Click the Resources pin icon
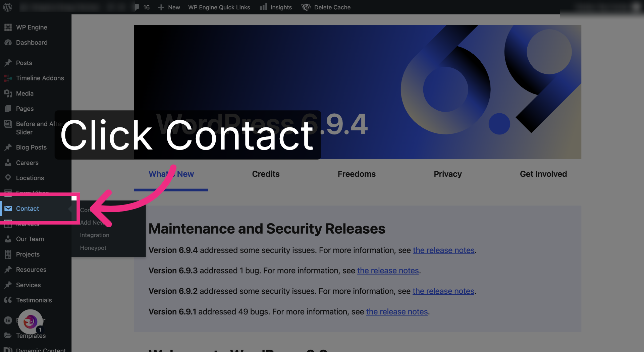Image resolution: width=644 pixels, height=352 pixels. [x=8, y=270]
